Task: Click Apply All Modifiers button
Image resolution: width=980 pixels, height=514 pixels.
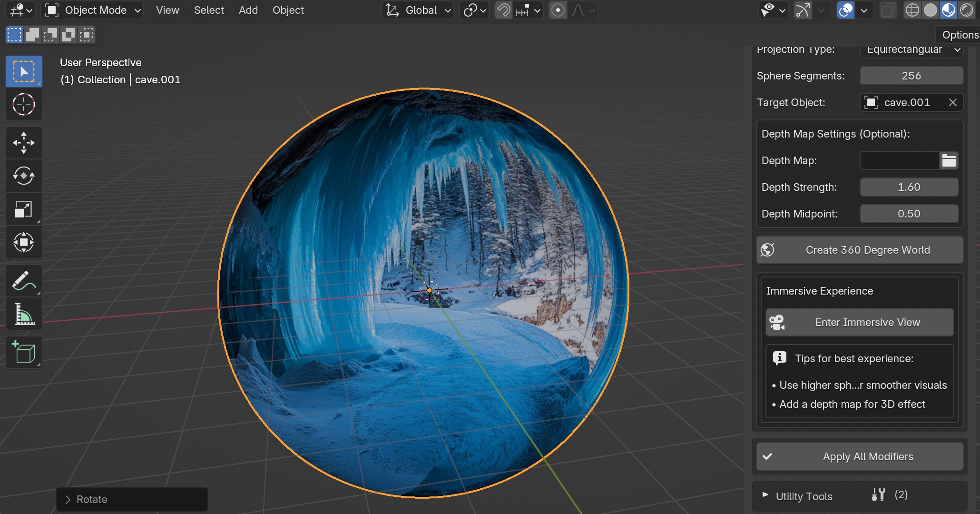Action: coord(860,456)
